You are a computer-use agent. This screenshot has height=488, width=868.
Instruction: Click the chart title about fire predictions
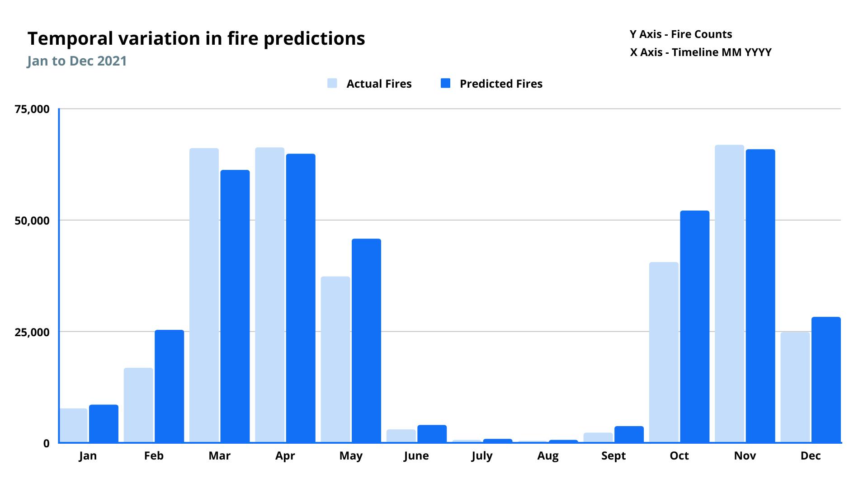click(x=196, y=39)
